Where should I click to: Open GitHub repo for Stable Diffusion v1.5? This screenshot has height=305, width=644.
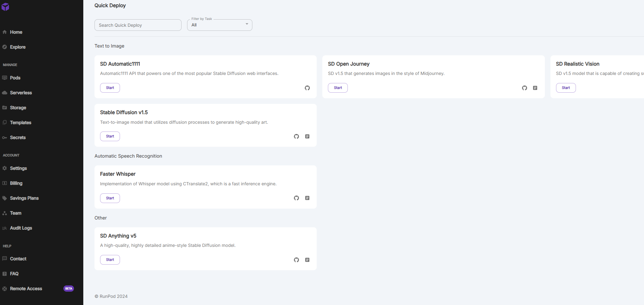[x=296, y=136]
